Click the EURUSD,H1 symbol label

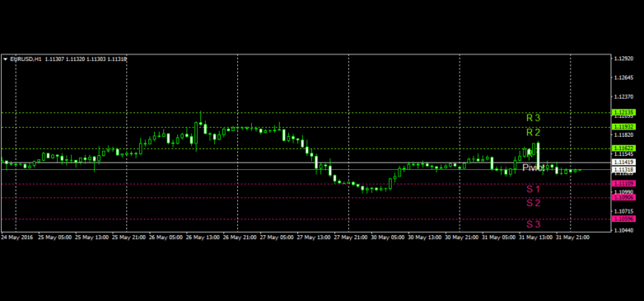[x=26, y=59]
